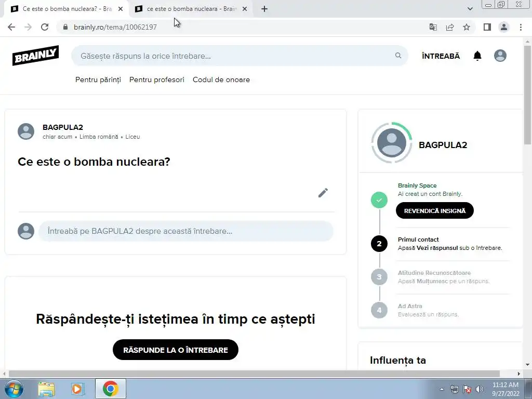Toggle the browser side panel
Image resolution: width=532 pixels, height=399 pixels.
tap(487, 27)
